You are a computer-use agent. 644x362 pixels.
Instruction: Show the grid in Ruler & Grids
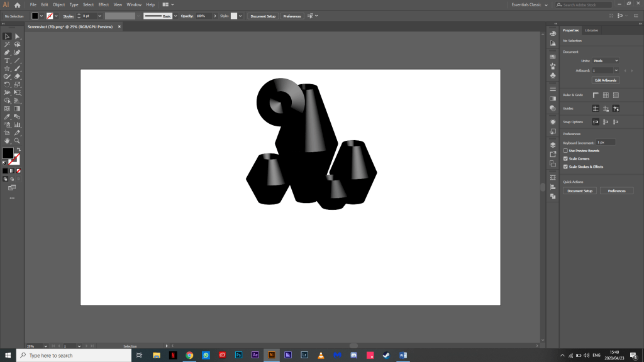coord(606,95)
